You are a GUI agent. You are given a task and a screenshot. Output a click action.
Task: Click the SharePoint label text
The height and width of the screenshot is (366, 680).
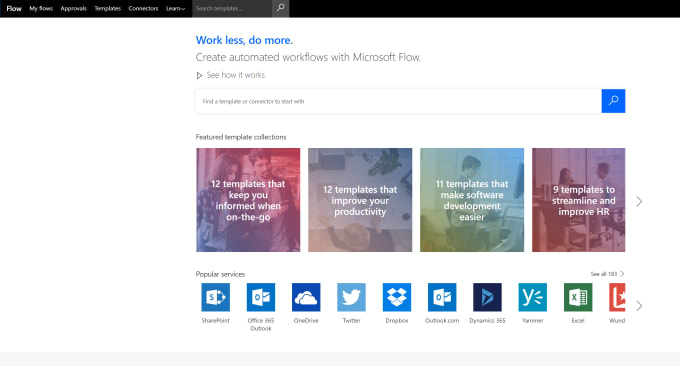(216, 321)
